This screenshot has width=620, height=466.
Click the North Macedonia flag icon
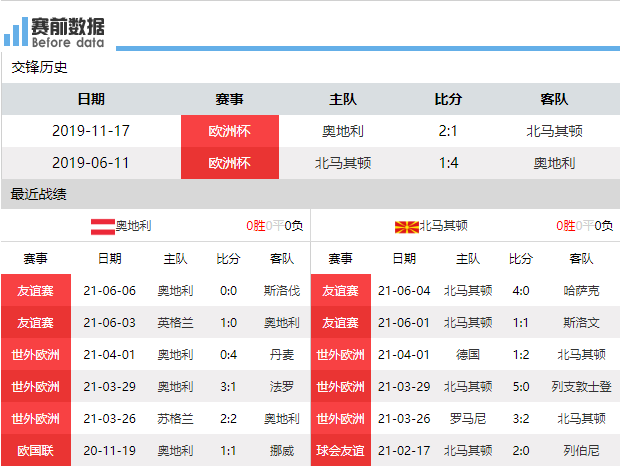tap(407, 226)
